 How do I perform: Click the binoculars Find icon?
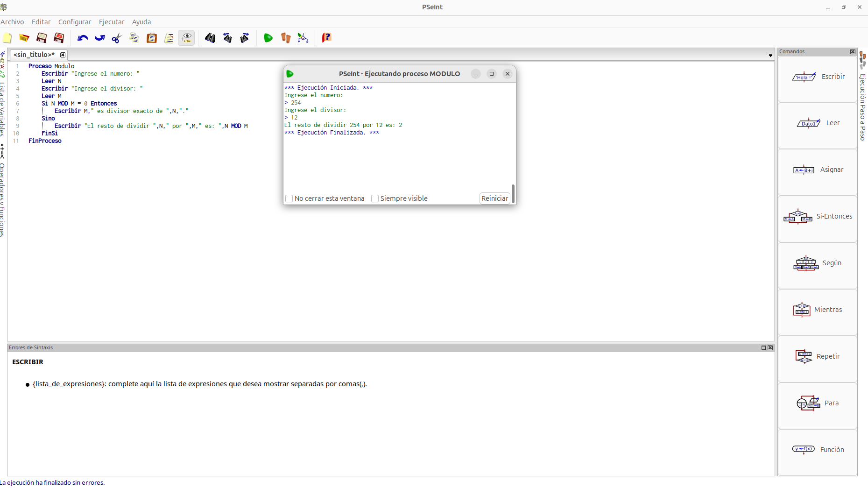[210, 38]
